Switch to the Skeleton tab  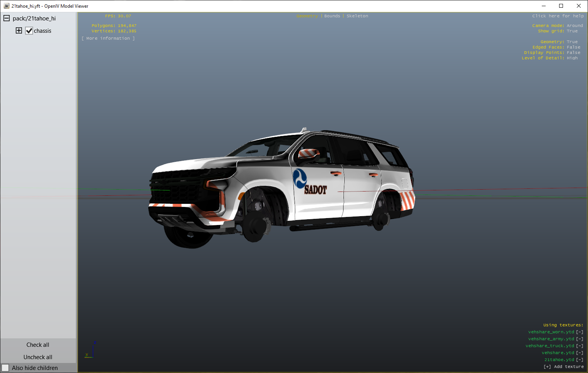tap(357, 16)
